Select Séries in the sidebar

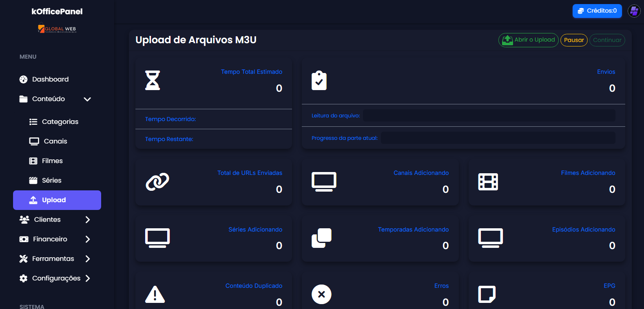click(x=51, y=181)
